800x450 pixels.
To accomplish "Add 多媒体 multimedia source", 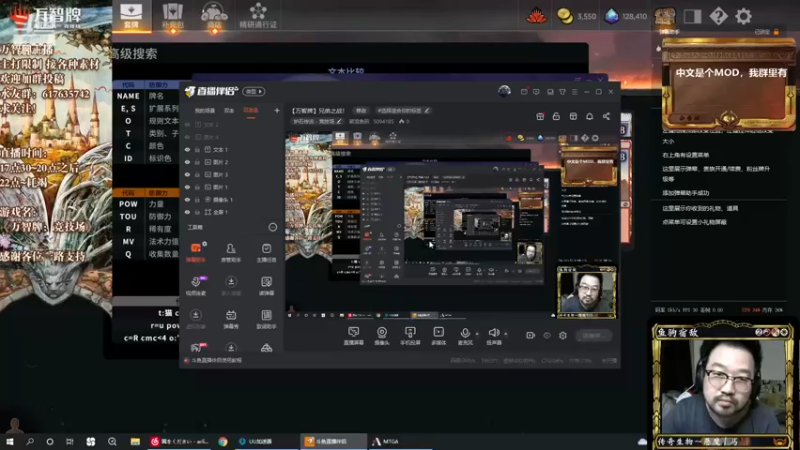I will (x=439, y=336).
